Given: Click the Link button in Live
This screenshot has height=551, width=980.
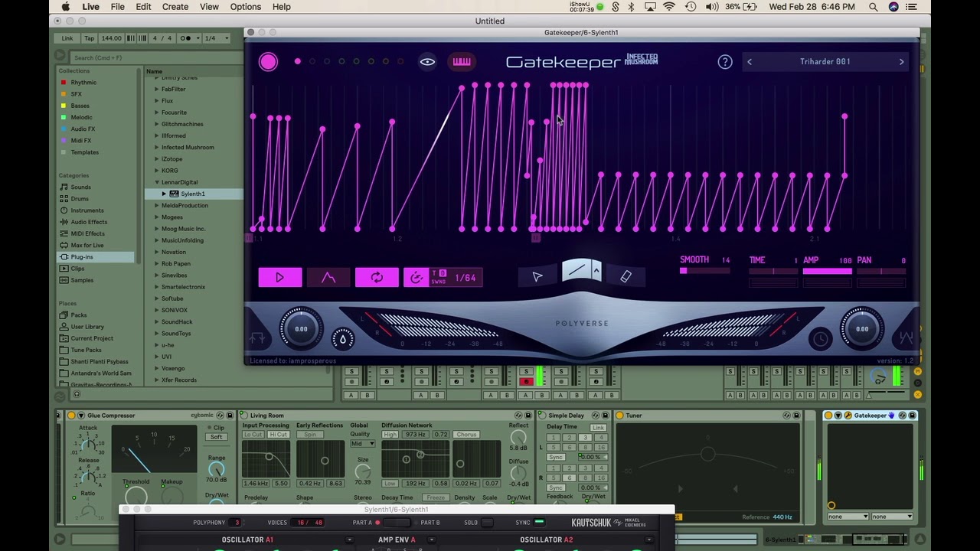Looking at the screenshot, I should tap(67, 38).
